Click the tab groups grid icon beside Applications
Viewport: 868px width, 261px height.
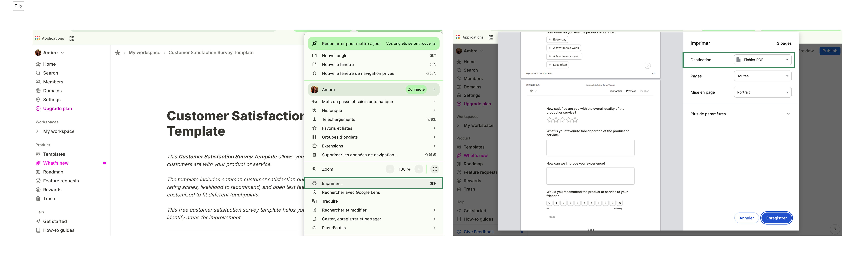[x=72, y=38]
